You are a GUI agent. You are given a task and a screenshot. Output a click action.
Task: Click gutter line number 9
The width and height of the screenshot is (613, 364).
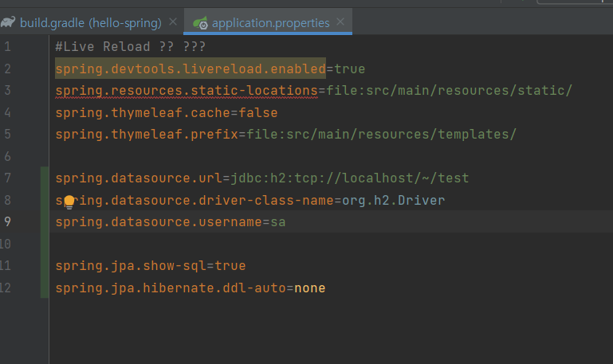click(7, 222)
